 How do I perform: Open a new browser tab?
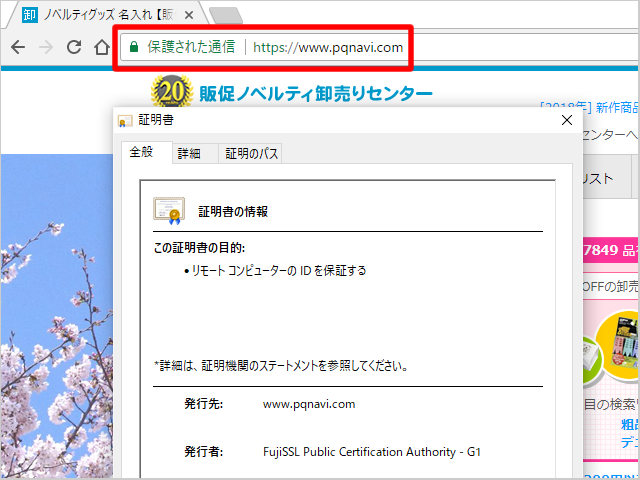tap(227, 15)
